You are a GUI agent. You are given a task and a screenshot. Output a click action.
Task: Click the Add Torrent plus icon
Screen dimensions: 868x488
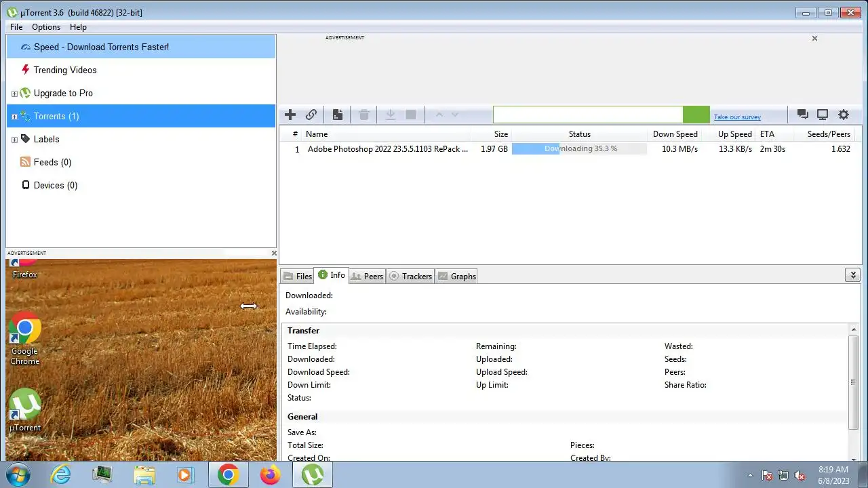[x=290, y=115]
